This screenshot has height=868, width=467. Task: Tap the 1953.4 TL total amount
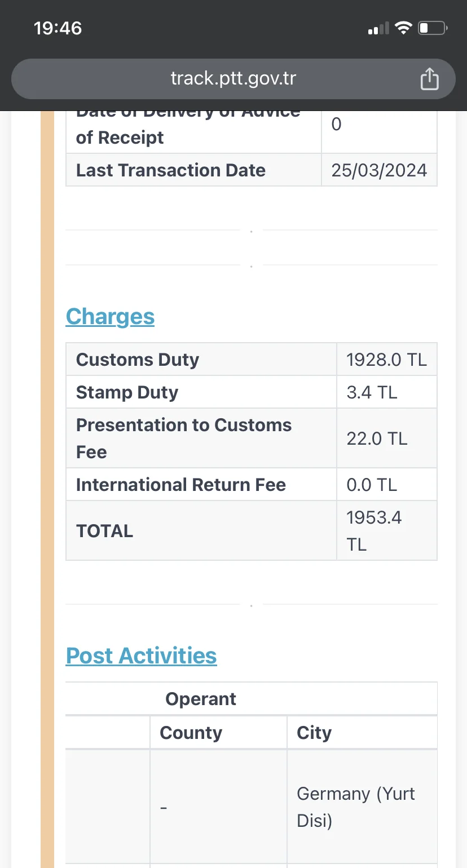click(374, 530)
